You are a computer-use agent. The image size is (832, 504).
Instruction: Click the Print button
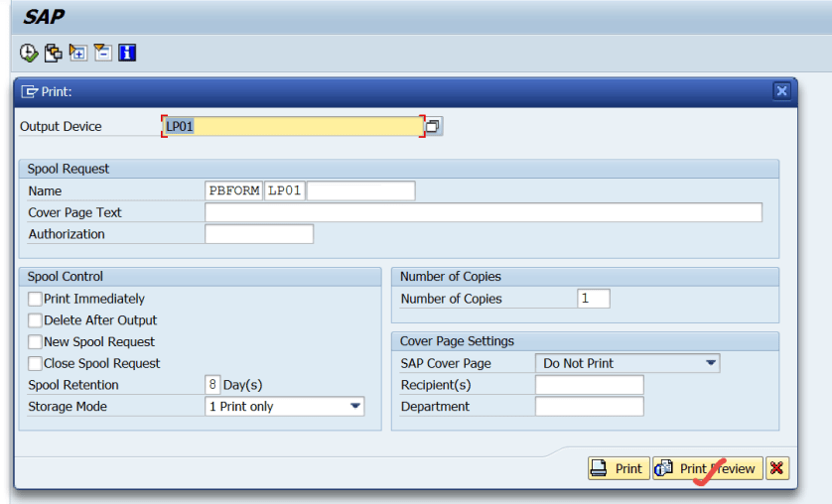[619, 468]
